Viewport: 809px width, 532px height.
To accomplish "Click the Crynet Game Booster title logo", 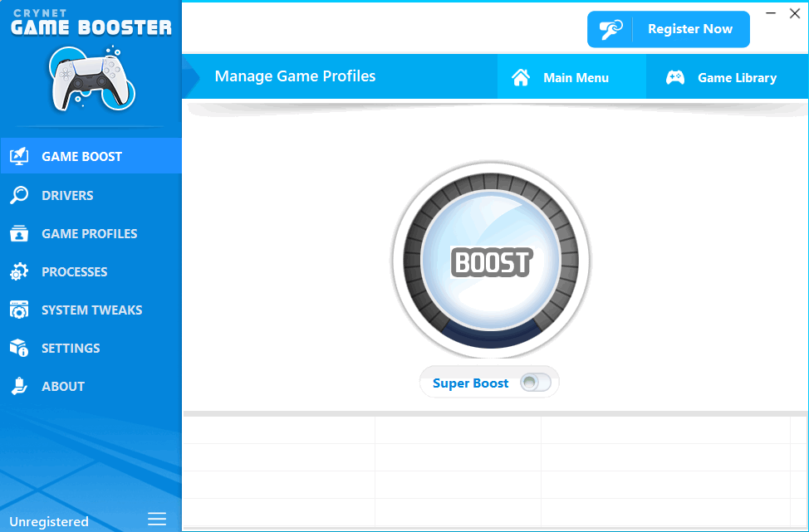I will pyautogui.click(x=91, y=22).
